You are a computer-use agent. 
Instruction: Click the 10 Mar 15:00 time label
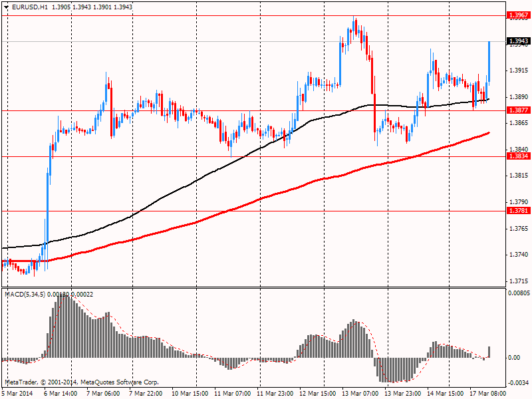click(190, 394)
